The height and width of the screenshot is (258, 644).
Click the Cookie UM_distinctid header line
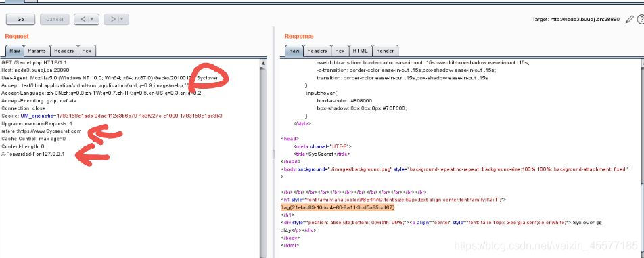112,116
